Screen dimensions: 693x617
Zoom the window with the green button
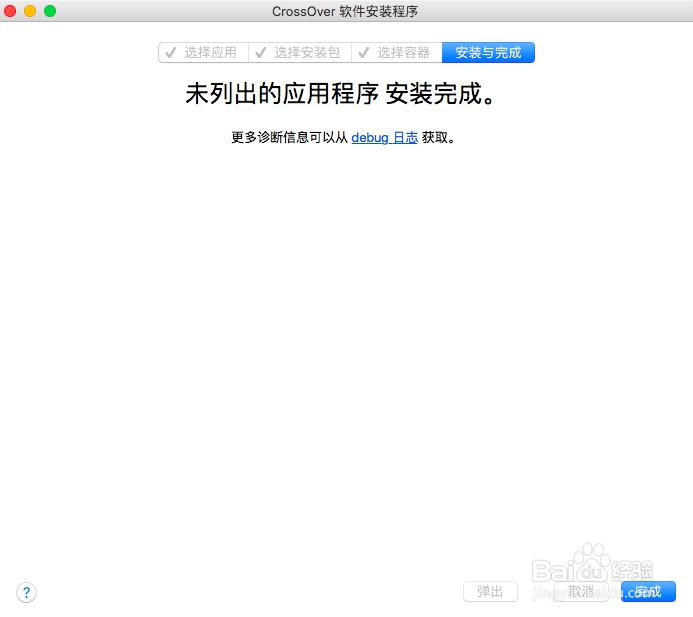50,11
